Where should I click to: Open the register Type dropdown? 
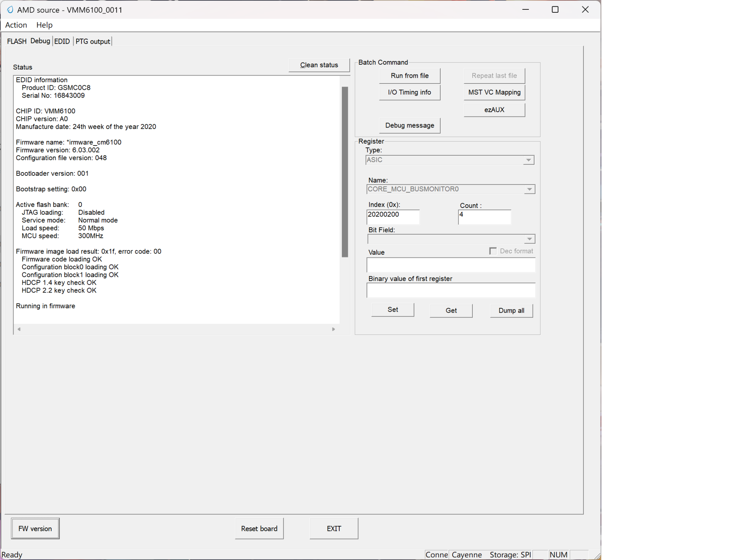(528, 160)
